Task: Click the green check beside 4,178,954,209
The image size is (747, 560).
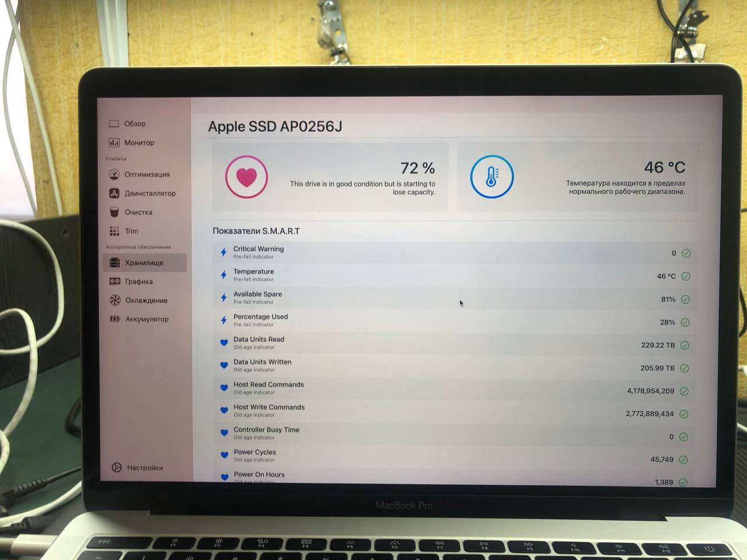Action: (x=685, y=391)
